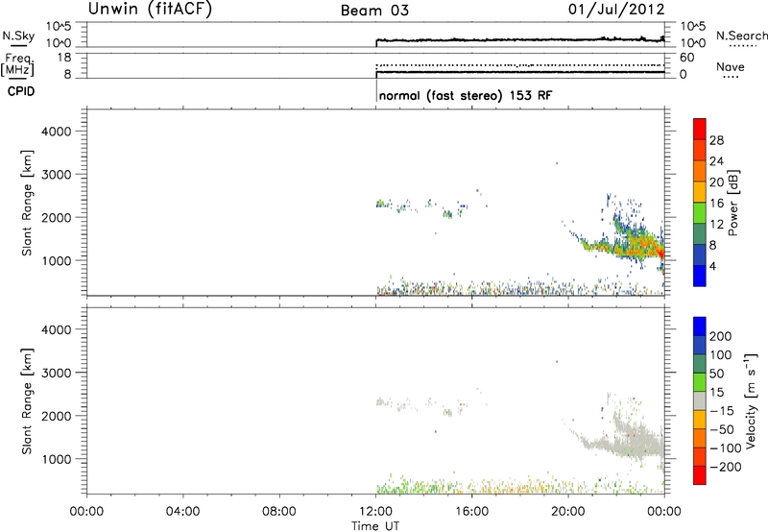Click the 'Velocity [m s-1]' colorbar label
This screenshot has width=768, height=532.
click(x=751, y=400)
